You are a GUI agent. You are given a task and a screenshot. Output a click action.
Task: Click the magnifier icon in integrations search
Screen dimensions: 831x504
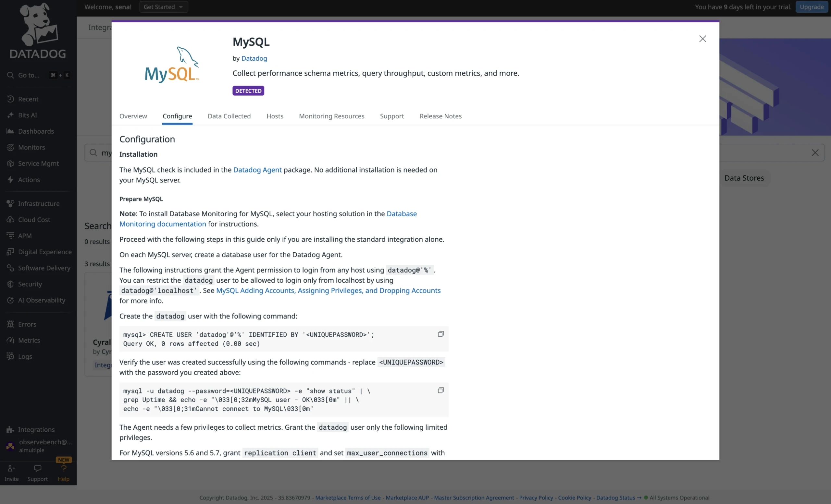93,153
